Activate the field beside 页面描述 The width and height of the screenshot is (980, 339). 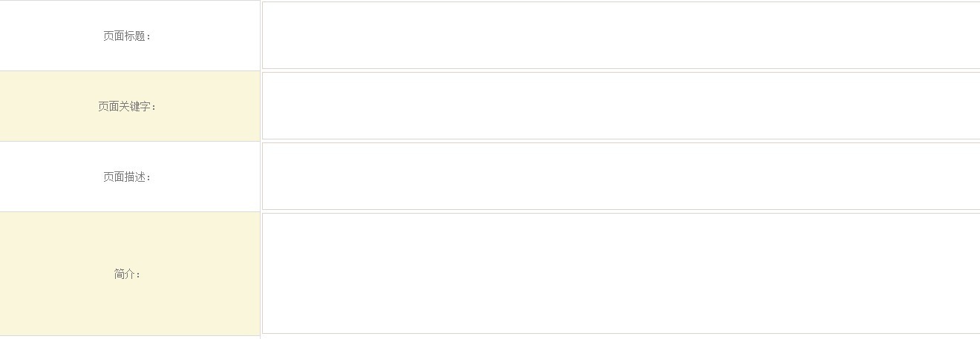tap(621, 177)
